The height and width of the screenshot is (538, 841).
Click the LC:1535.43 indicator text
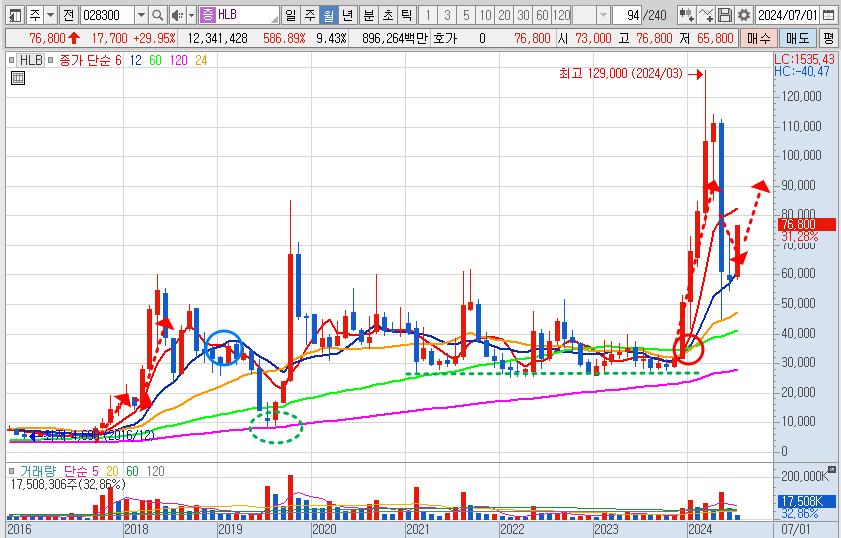(805, 59)
